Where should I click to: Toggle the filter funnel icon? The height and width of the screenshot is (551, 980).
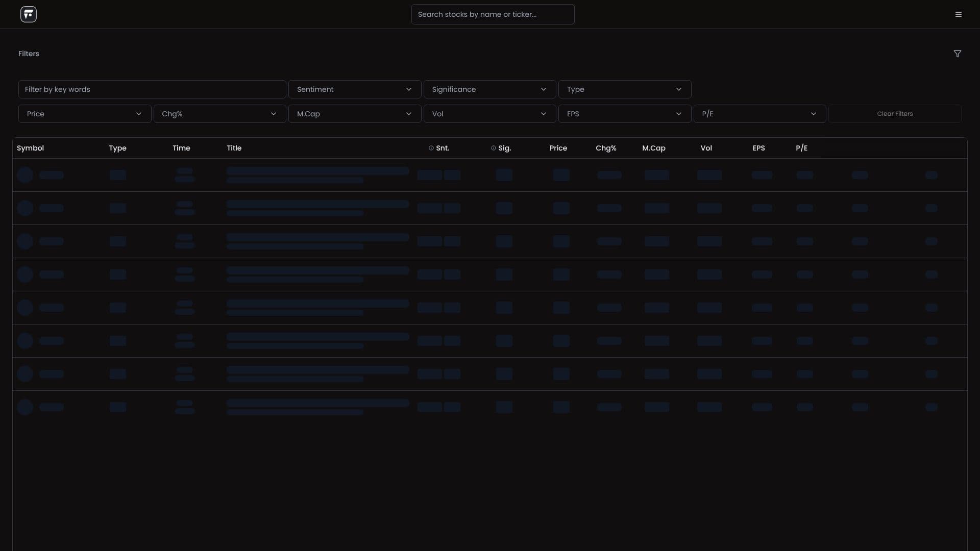click(x=958, y=54)
